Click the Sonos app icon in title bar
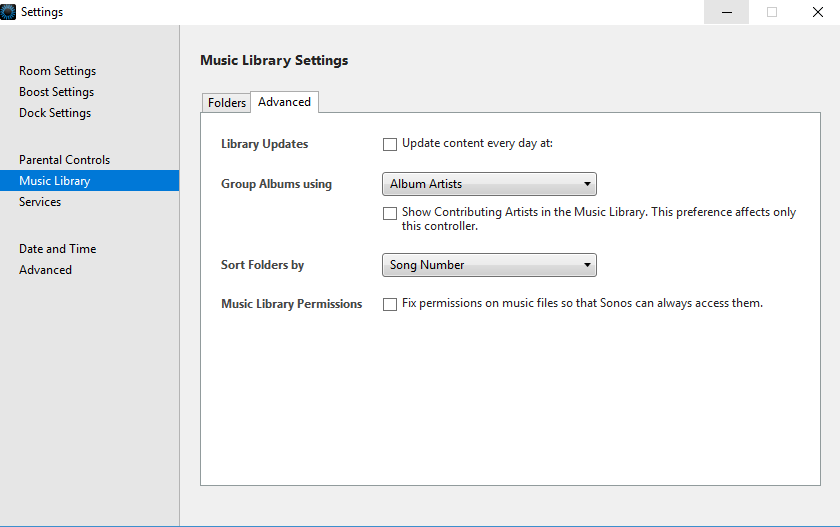This screenshot has height=527, width=840. click(x=8, y=12)
